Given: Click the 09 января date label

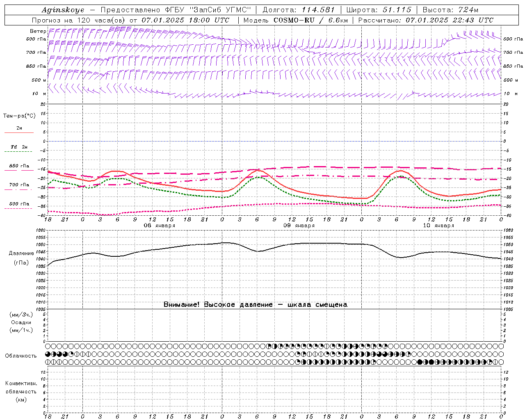Looking at the screenshot, I should (299, 226).
